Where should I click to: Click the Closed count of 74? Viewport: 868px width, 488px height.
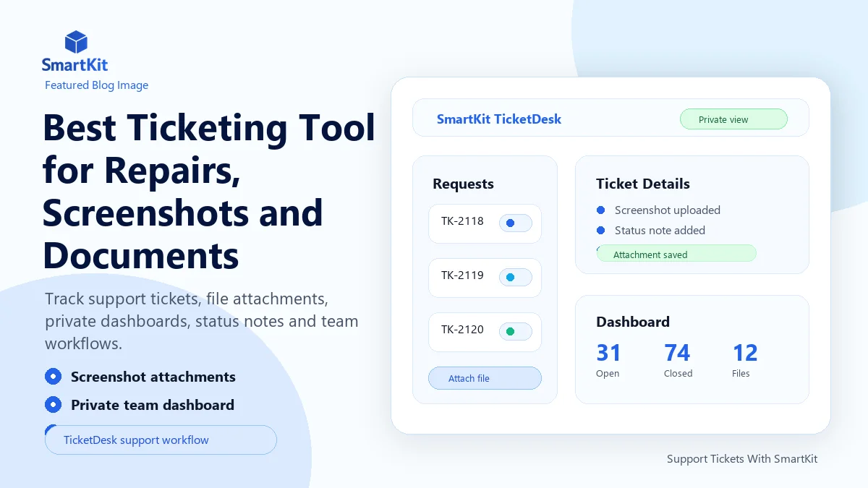coord(677,353)
